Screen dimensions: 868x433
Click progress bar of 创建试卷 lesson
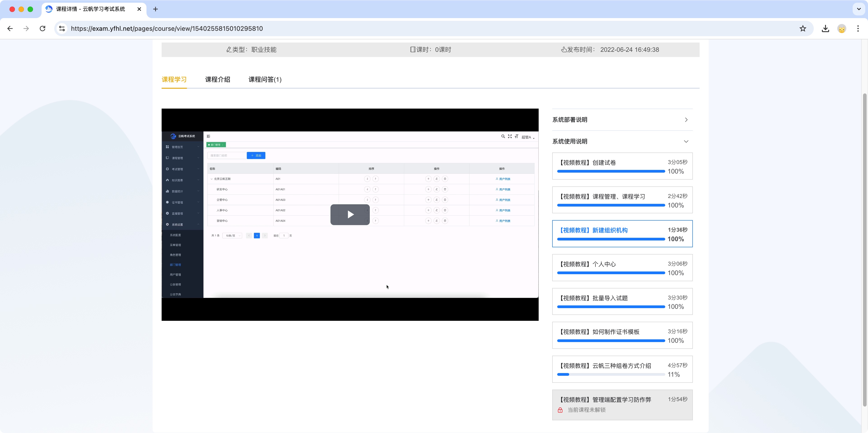pos(611,171)
